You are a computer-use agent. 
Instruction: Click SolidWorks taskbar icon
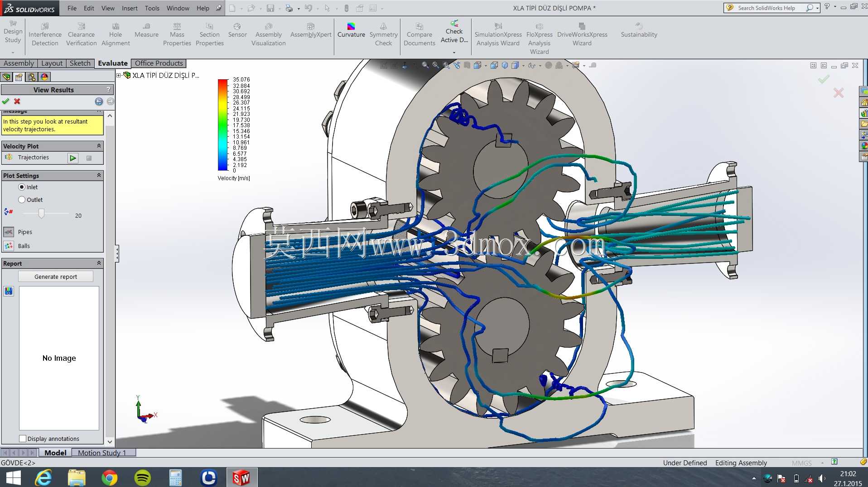[x=241, y=477]
